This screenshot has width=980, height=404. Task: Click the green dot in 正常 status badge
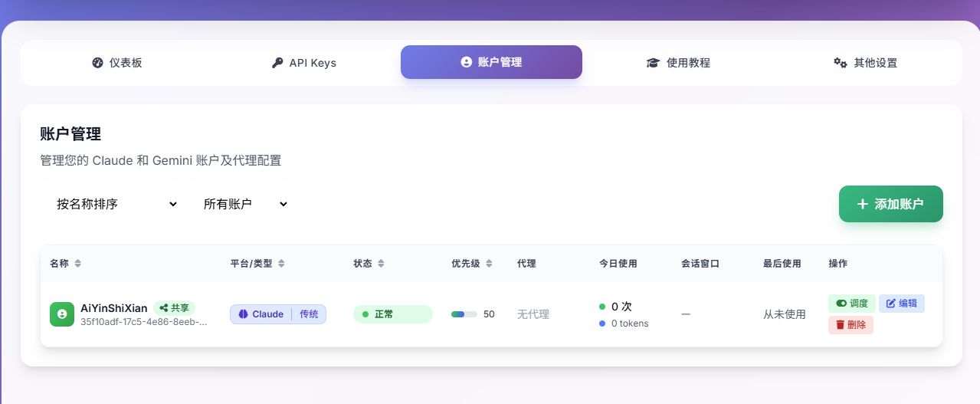tap(365, 314)
